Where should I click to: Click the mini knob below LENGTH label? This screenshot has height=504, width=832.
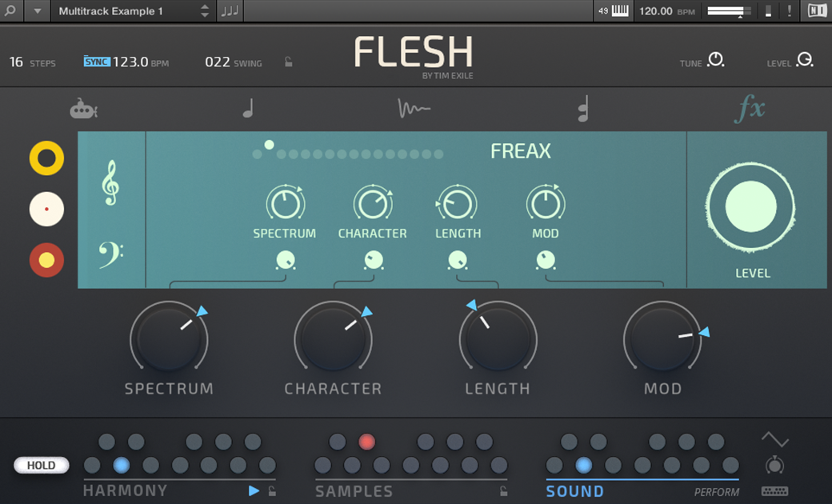point(458,260)
